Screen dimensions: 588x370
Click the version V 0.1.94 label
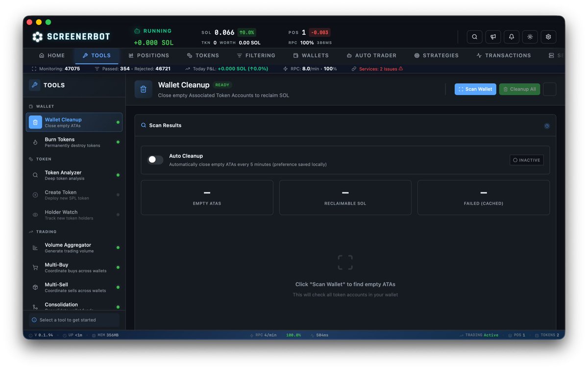coord(41,335)
